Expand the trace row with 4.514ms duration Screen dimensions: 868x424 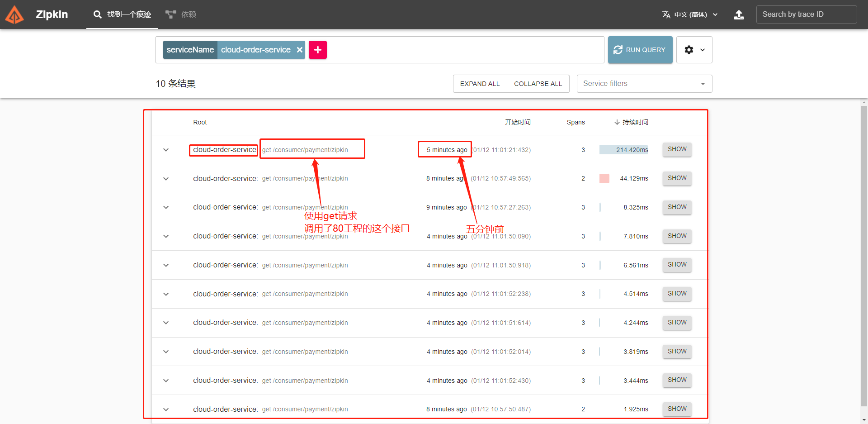point(166,294)
